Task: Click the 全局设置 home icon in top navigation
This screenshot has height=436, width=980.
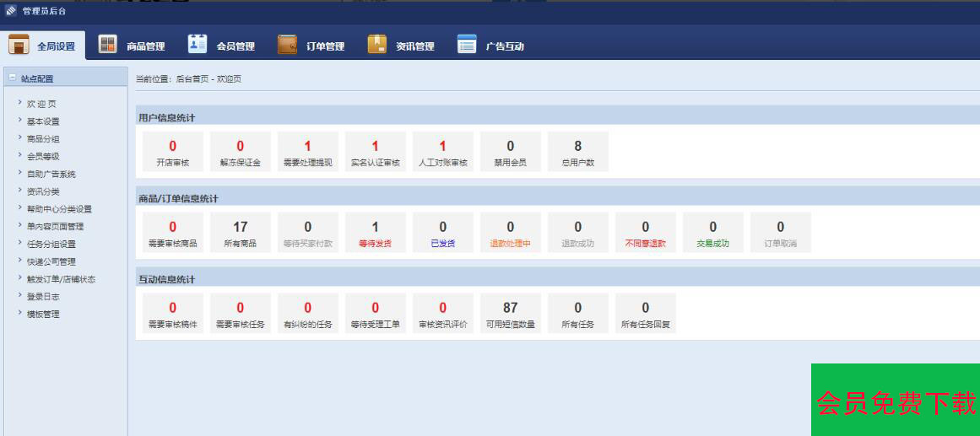Action: coord(19,45)
